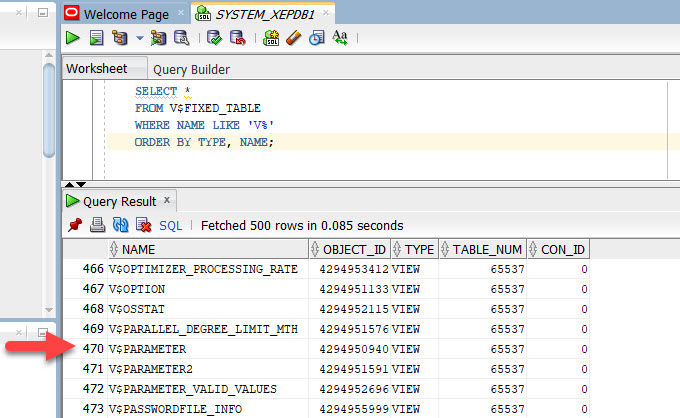Select V$PASSWORDFILE_INFO cell
The width and height of the screenshot is (680, 418).
(x=208, y=409)
